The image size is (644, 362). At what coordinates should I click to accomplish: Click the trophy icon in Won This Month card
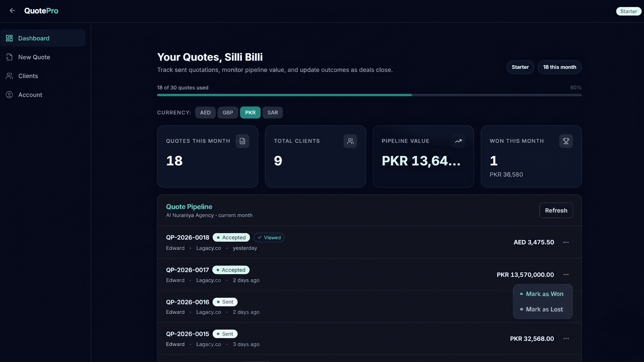[x=566, y=141]
